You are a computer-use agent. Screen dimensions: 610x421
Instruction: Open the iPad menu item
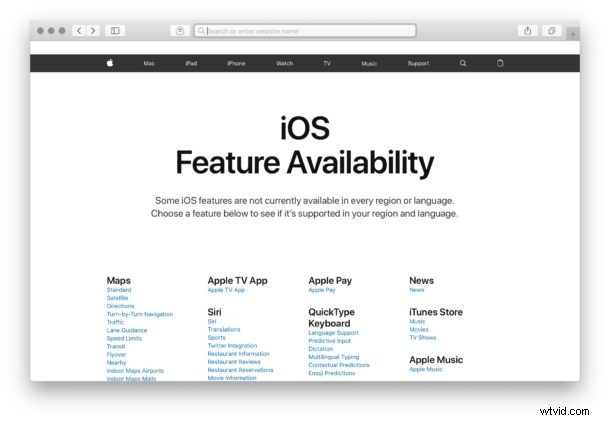pyautogui.click(x=191, y=63)
